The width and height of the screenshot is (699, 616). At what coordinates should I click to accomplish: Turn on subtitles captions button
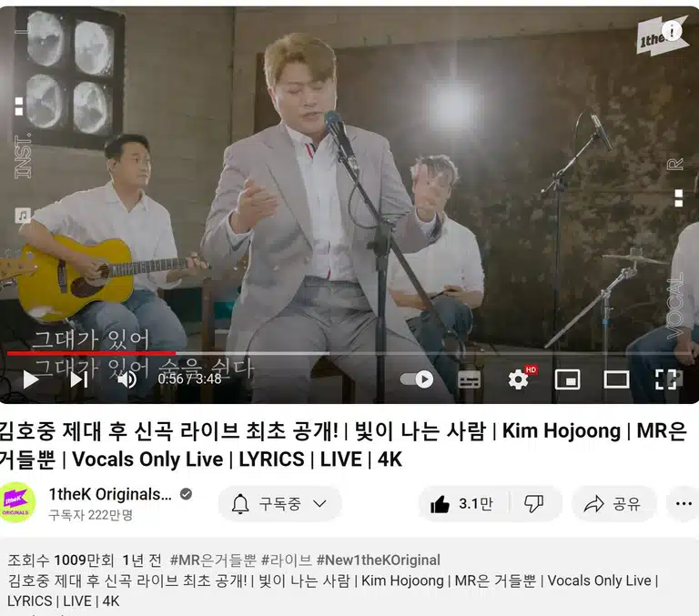[x=470, y=379]
